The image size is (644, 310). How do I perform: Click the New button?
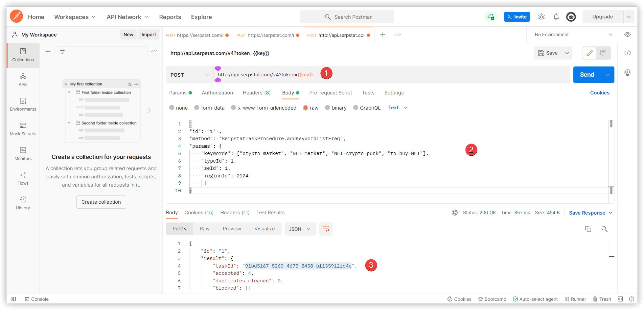[128, 35]
